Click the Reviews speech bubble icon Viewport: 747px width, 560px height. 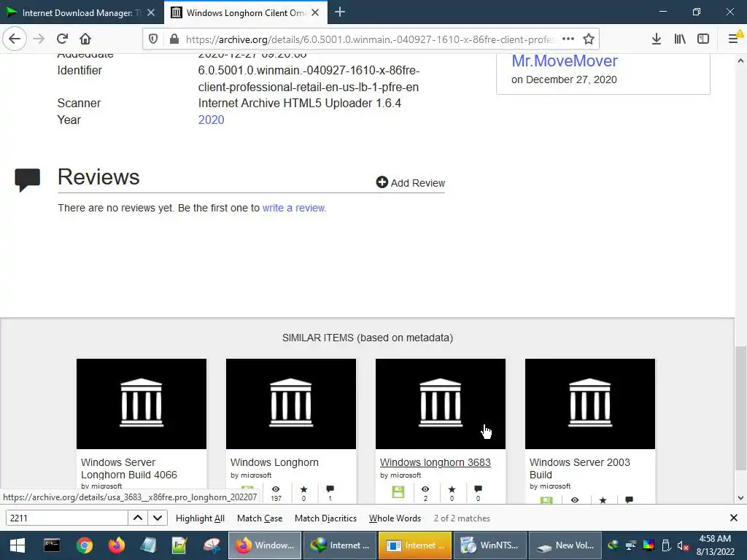[28, 180]
